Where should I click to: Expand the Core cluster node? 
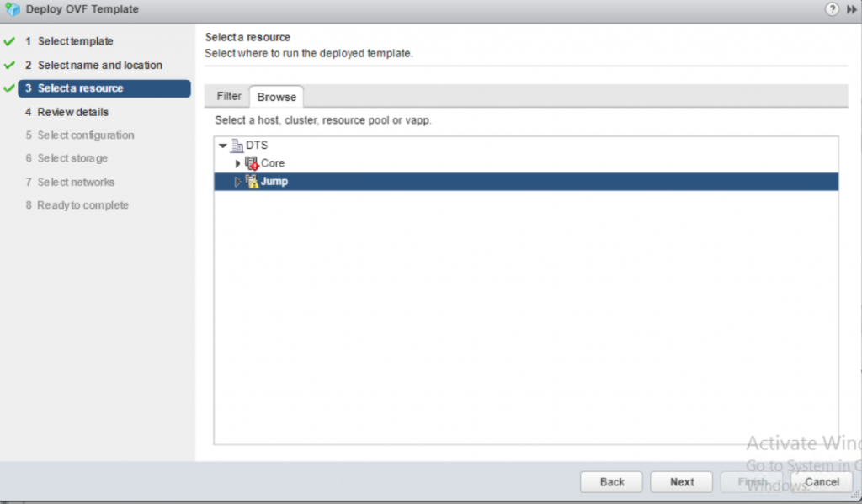(x=237, y=163)
